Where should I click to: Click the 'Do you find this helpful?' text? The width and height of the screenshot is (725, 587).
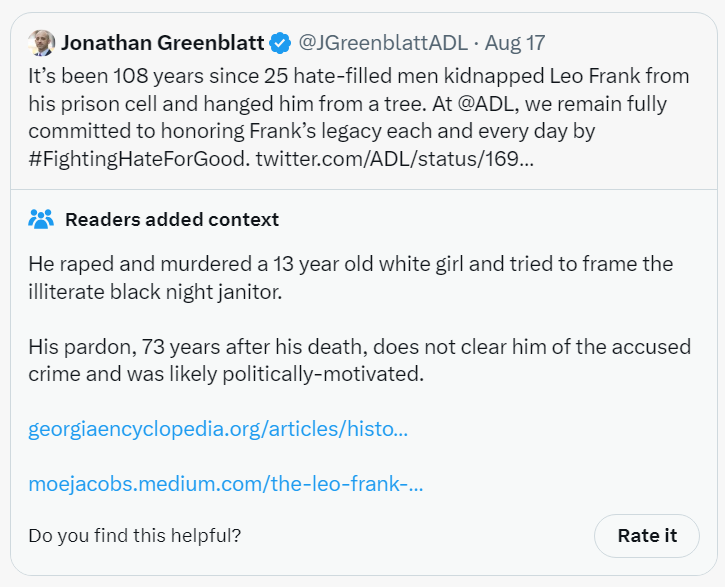click(x=134, y=535)
